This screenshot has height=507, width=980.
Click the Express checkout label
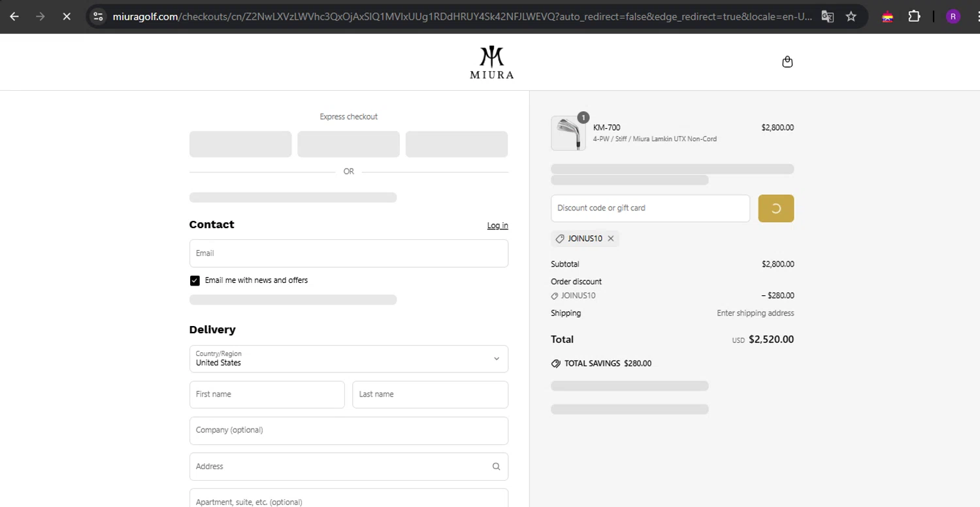(x=349, y=117)
